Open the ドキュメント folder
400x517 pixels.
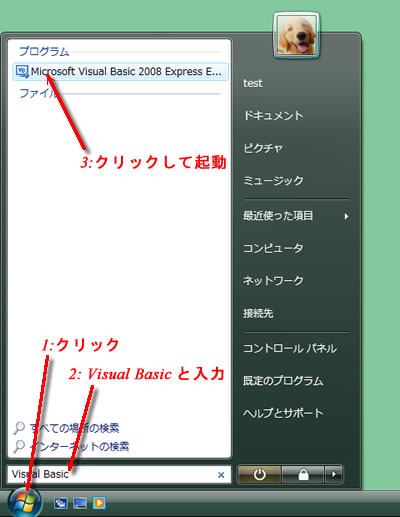pyautogui.click(x=273, y=115)
